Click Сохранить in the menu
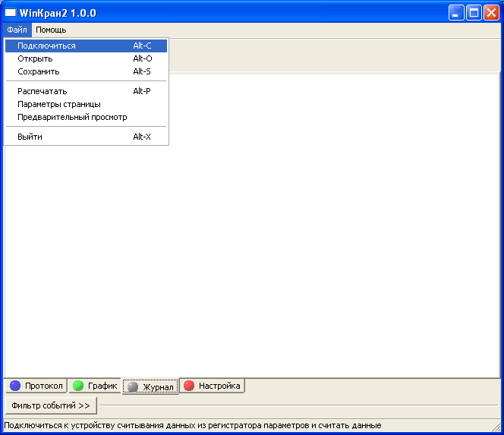 tap(86, 71)
